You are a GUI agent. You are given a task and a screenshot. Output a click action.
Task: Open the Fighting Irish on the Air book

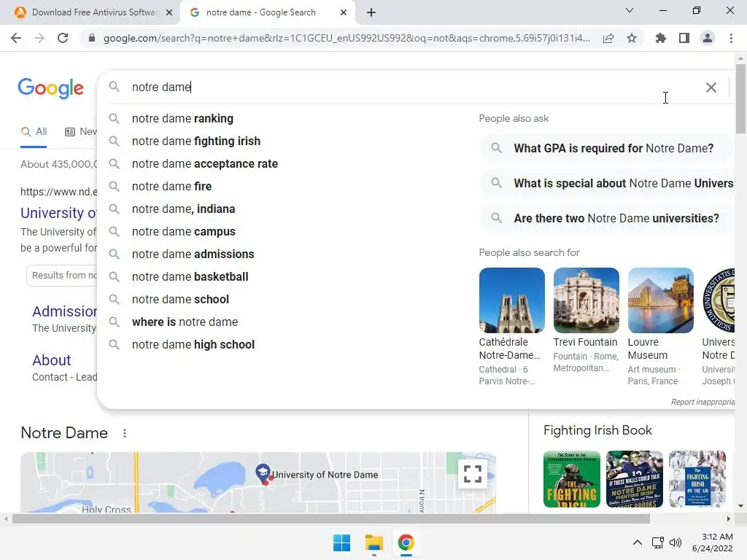click(x=697, y=479)
